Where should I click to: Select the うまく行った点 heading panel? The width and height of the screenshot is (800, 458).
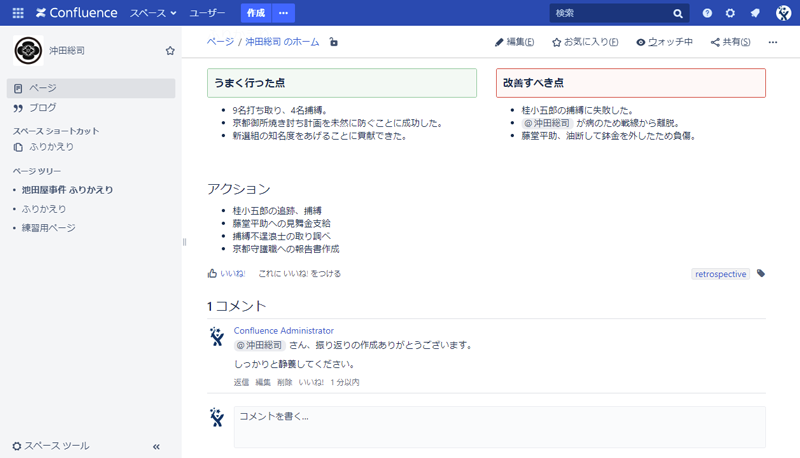click(342, 83)
